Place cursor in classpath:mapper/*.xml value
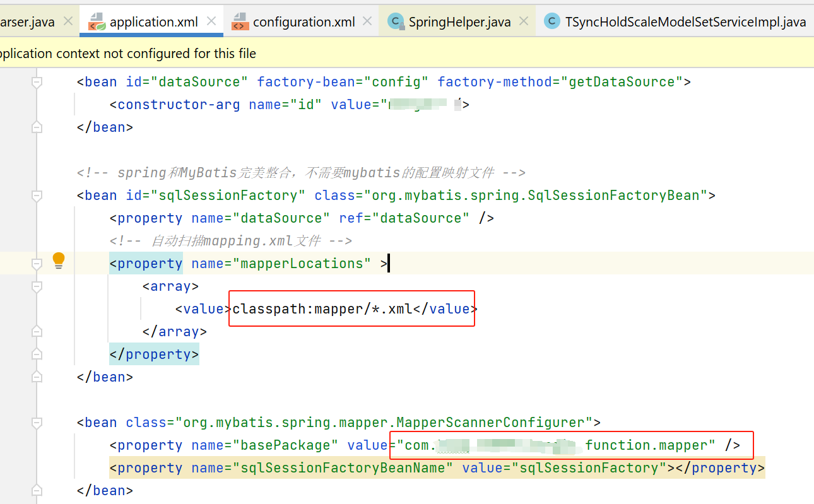Screen dimensions: 814x504 (322, 309)
